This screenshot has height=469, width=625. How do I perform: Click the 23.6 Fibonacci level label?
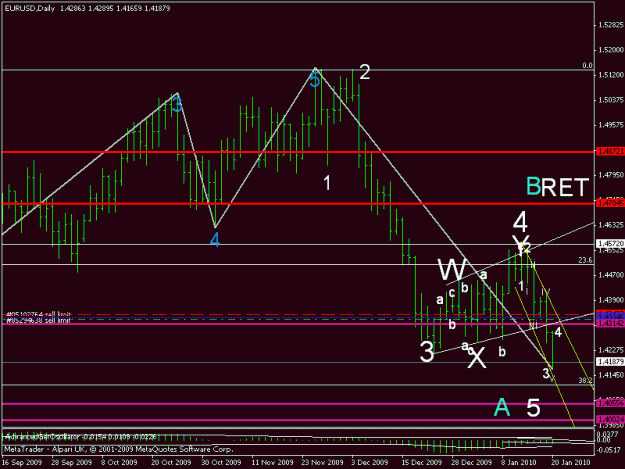tap(586, 260)
